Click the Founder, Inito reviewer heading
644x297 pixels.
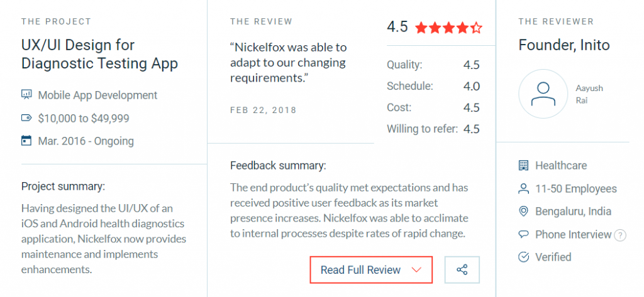click(x=564, y=45)
